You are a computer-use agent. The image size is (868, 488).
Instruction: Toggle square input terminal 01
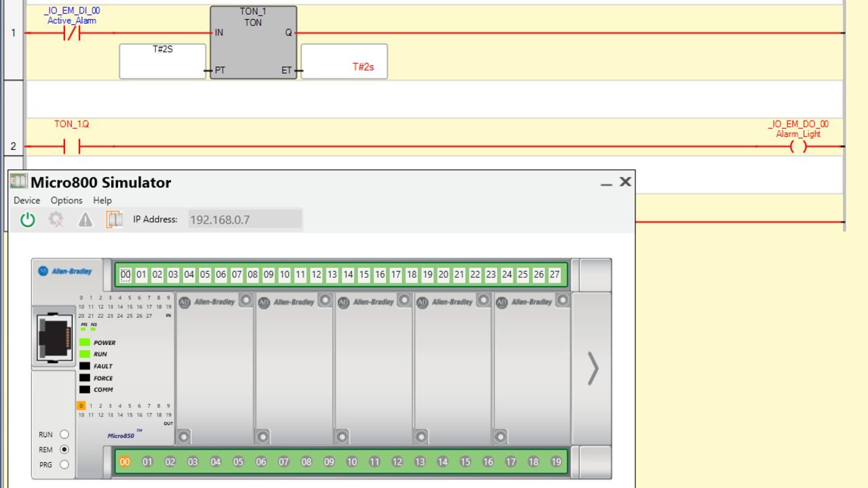pos(141,274)
